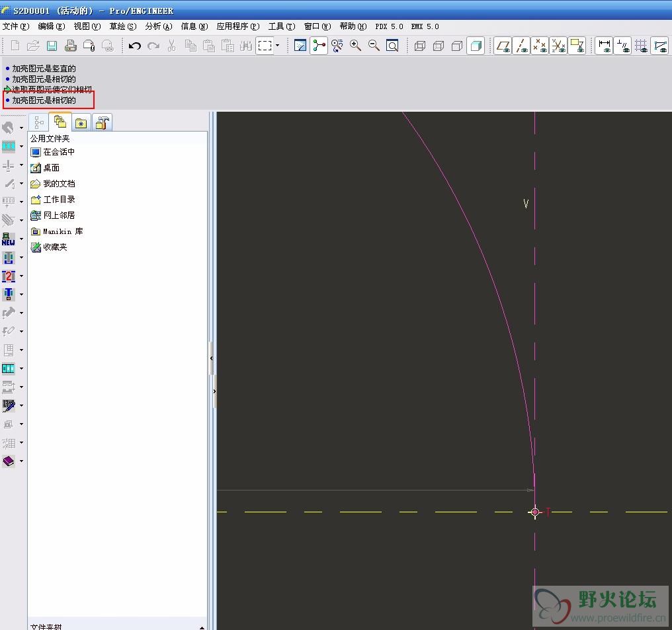672x630 pixels.
Task: Open 收藏夹 (Favorites) folder
Action: coord(49,247)
